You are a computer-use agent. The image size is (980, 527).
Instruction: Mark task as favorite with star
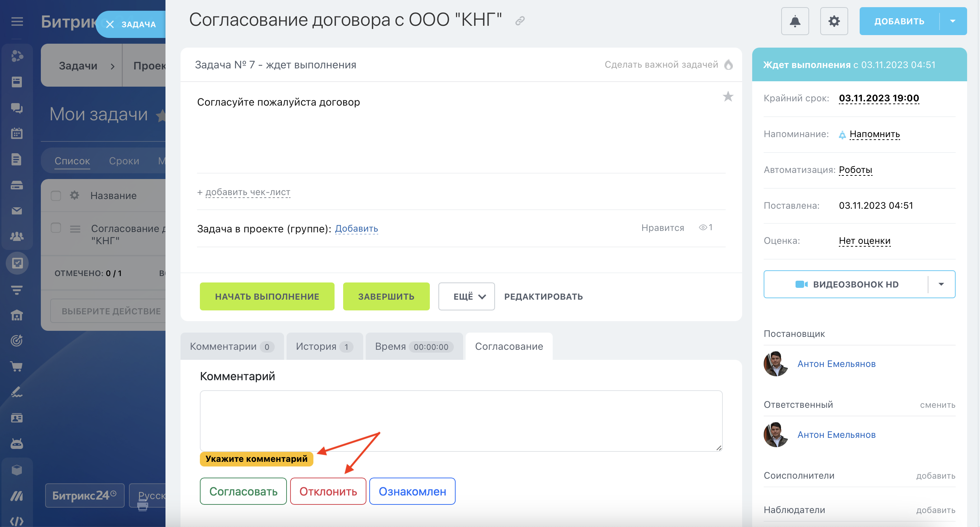(727, 97)
